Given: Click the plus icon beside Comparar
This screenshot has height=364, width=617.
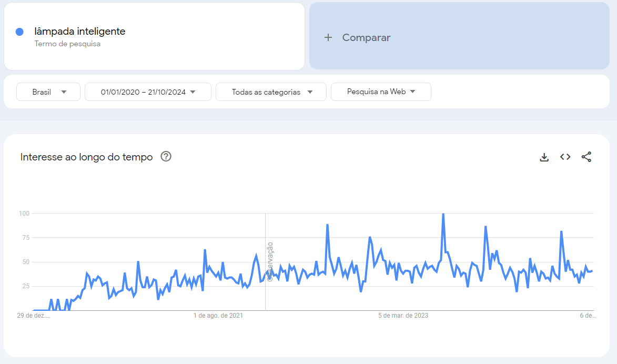Looking at the screenshot, I should (328, 37).
